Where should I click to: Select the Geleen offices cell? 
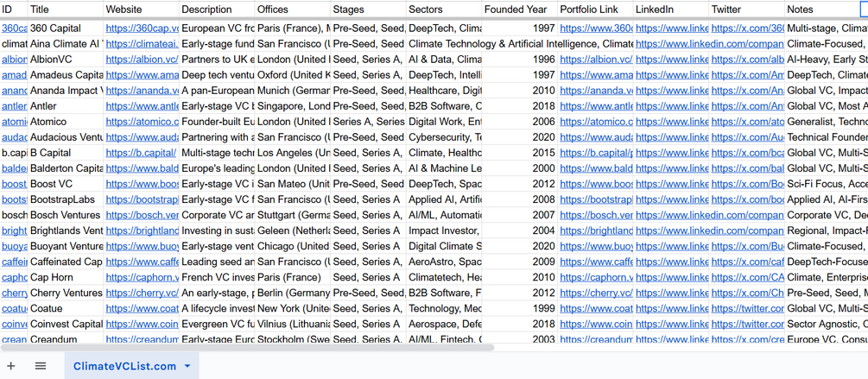[x=292, y=231]
